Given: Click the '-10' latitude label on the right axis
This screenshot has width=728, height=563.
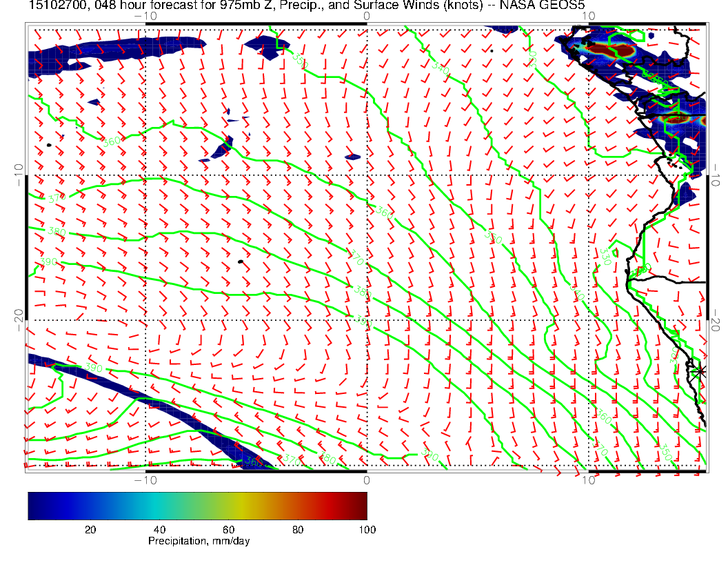Looking at the screenshot, I should (716, 175).
